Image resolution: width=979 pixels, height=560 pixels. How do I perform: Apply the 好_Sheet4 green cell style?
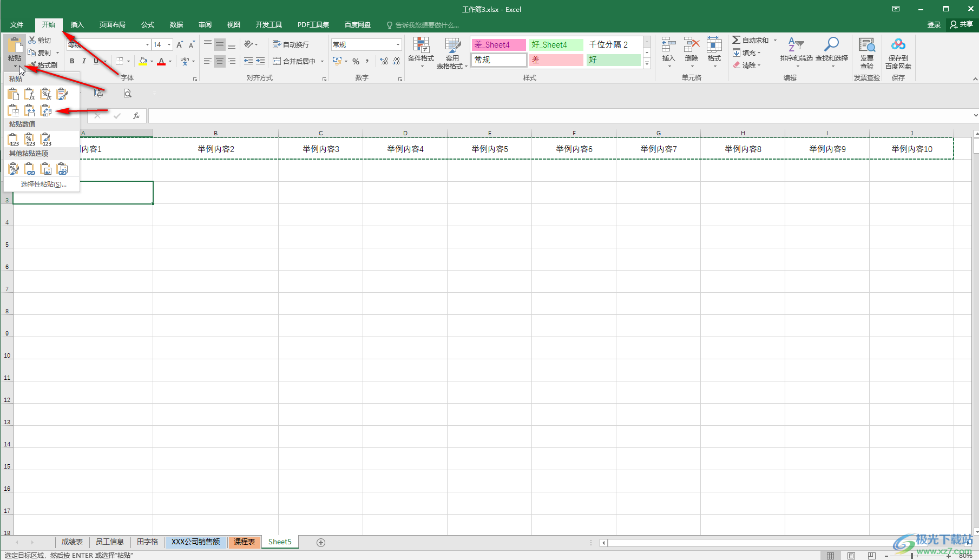pos(556,44)
